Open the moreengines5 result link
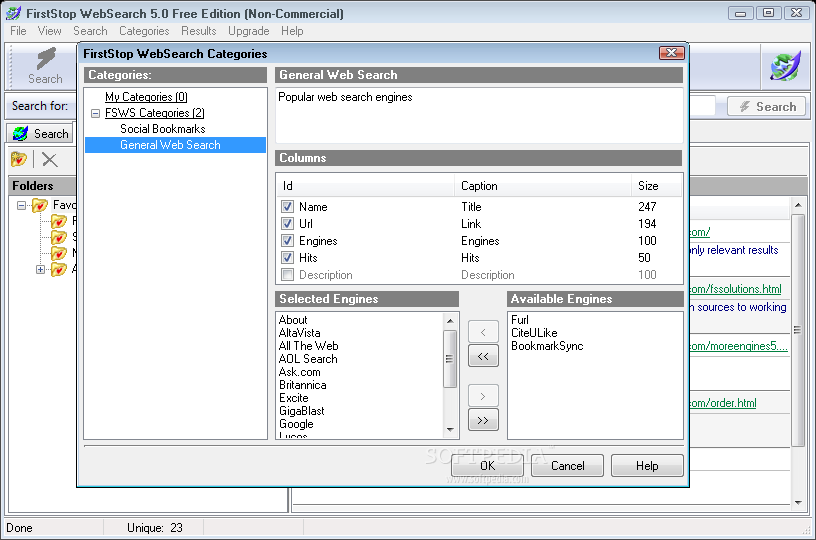This screenshot has width=816, height=540. tap(738, 346)
